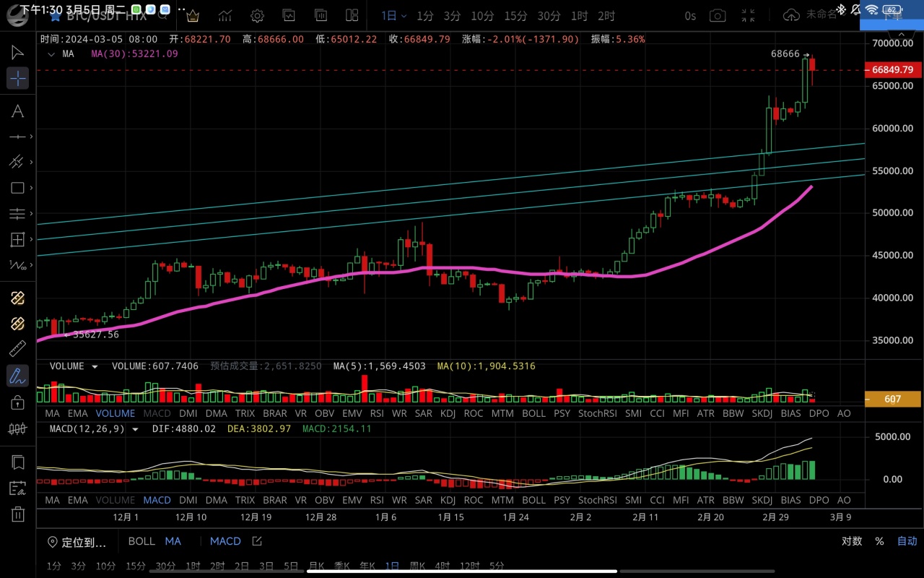Open the multi-chart layout icon
The width and height of the screenshot is (924, 578).
[352, 16]
